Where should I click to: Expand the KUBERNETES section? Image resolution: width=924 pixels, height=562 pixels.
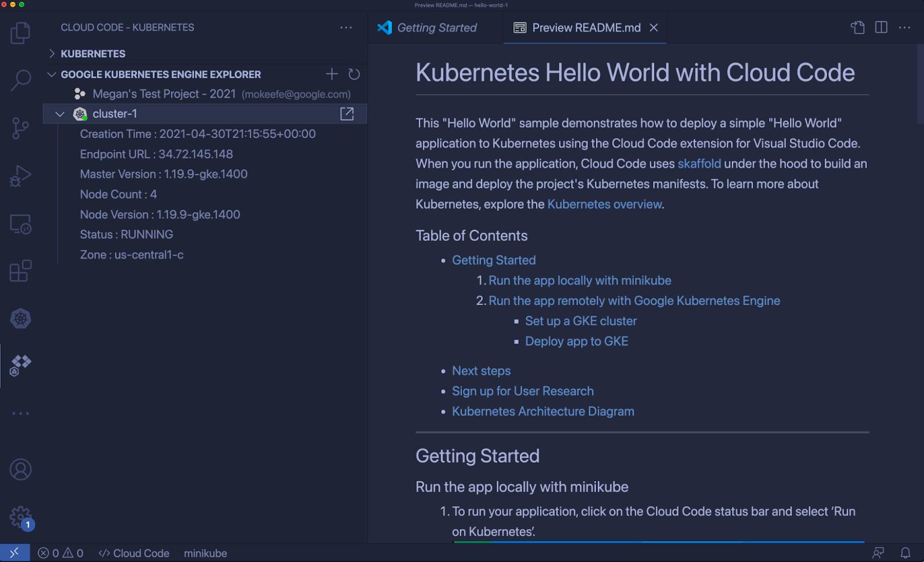53,54
